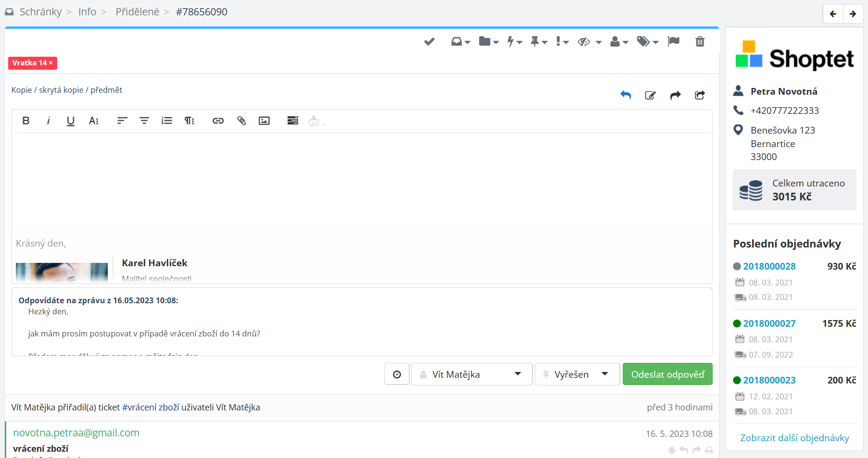868x458 pixels.
Task: Attach a file with paperclip icon
Action: [x=241, y=121]
